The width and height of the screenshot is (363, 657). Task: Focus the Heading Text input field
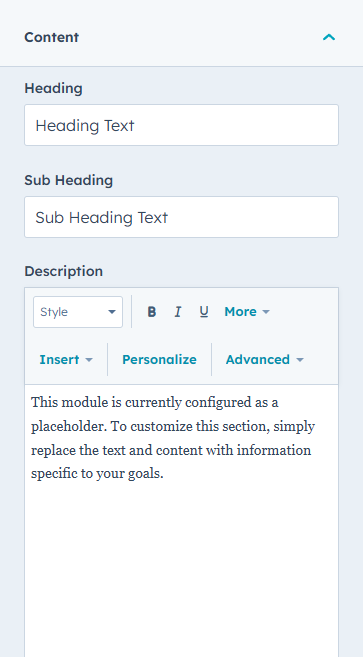point(182,125)
